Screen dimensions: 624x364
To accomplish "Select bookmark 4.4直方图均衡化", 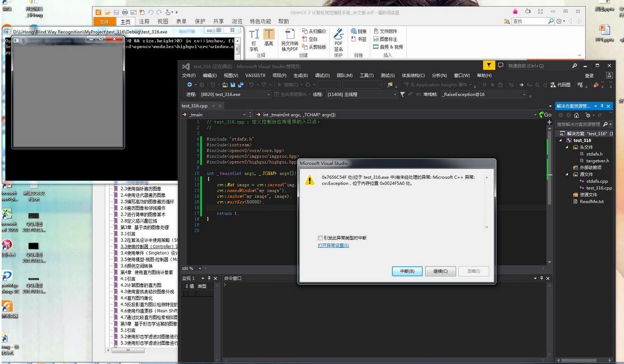I will (136, 298).
